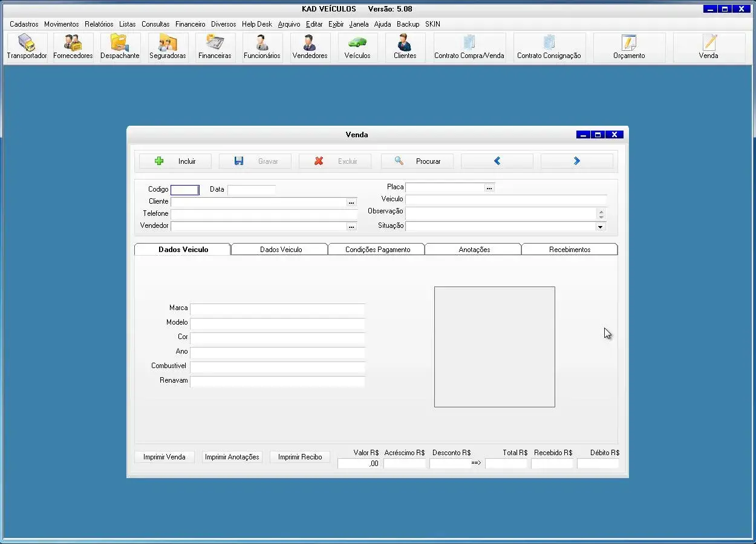The image size is (756, 544).
Task: Open the Transportador toolbar icon
Action: coord(27,47)
